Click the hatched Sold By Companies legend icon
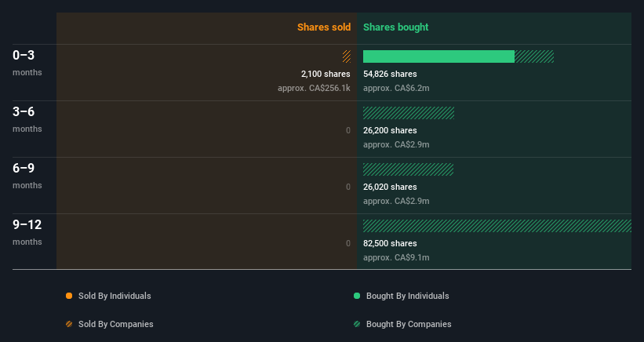 tap(69, 324)
